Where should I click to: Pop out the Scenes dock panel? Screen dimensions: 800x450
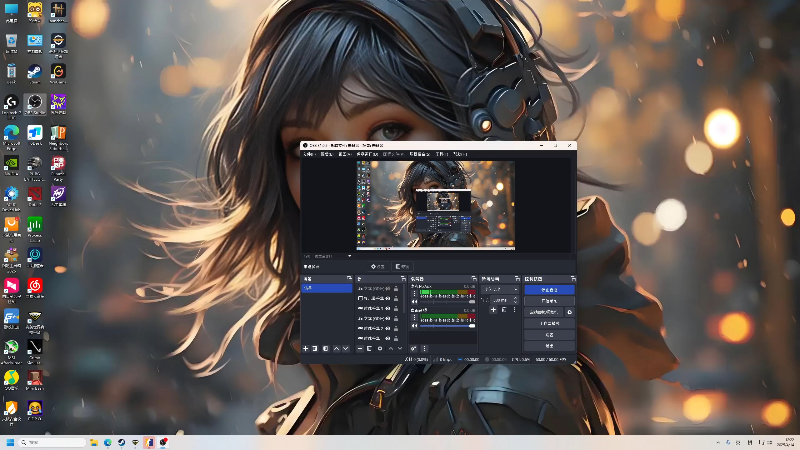pyautogui.click(x=349, y=279)
